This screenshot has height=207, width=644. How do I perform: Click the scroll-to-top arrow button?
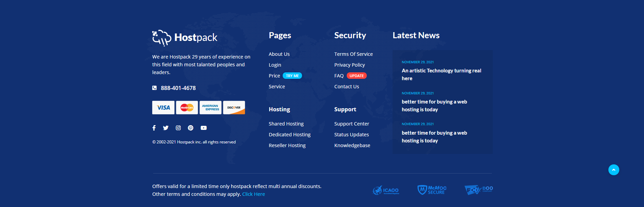click(x=613, y=170)
